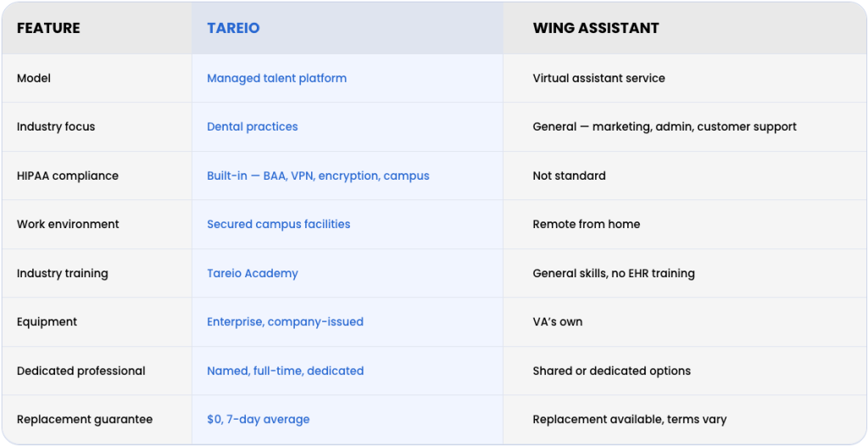Click the WING ASSISTANT column header
The image size is (868, 446).
596,28
